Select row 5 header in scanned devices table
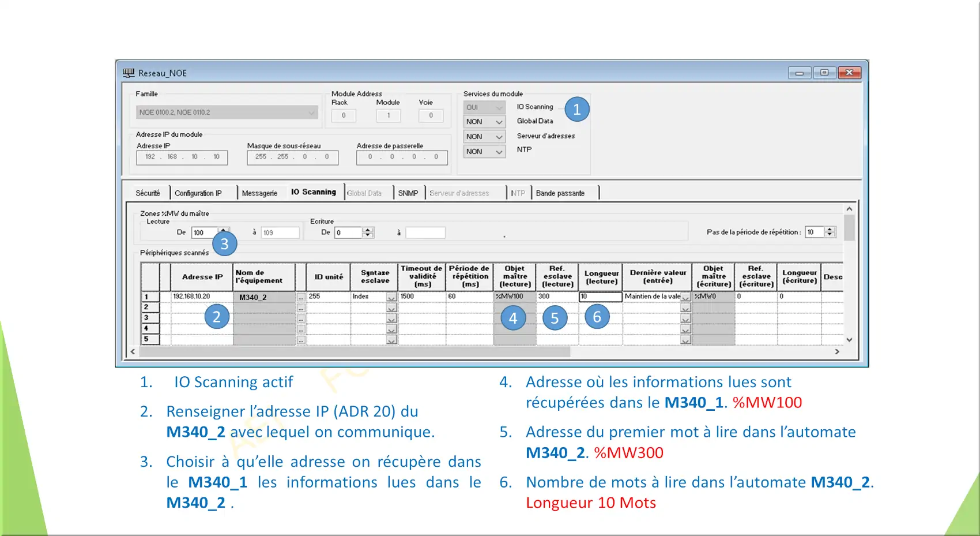Image resolution: width=980 pixels, height=536 pixels. (x=150, y=339)
